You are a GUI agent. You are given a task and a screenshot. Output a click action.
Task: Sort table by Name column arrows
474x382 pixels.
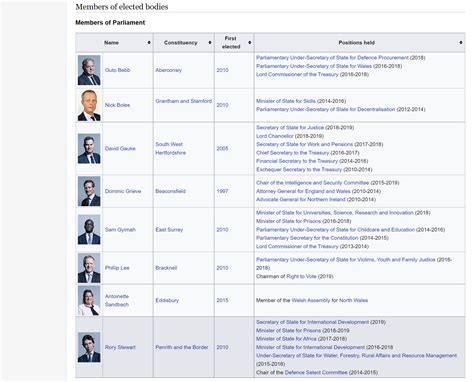149,42
